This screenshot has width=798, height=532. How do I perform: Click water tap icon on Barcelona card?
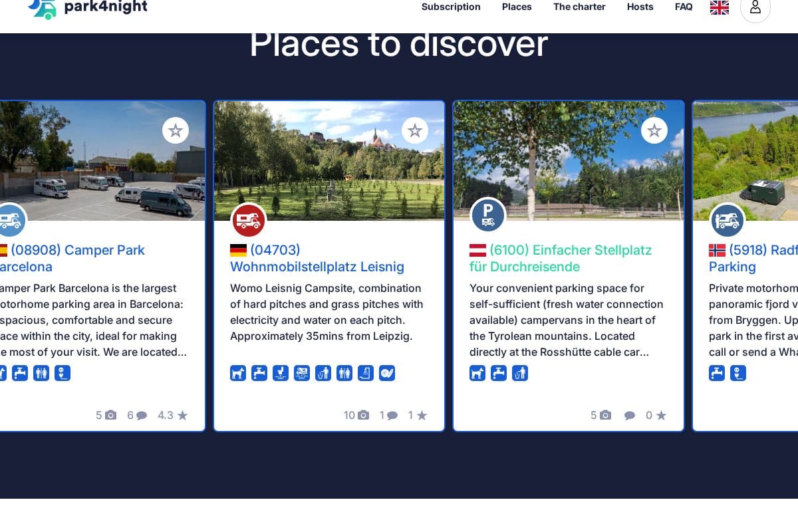point(20,373)
